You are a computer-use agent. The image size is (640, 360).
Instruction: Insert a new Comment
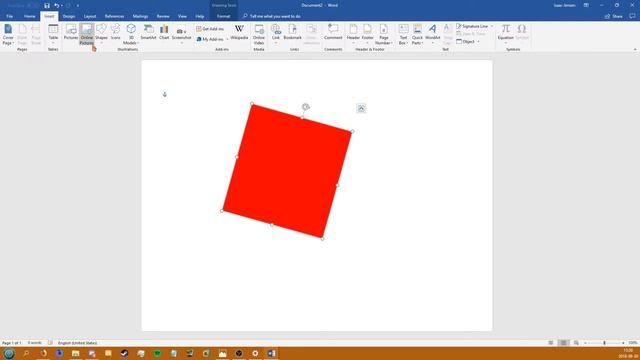(333, 33)
